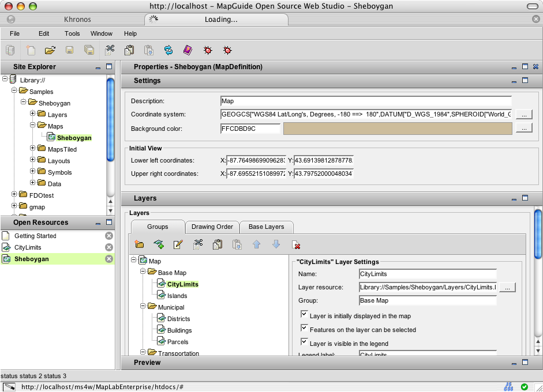The width and height of the screenshot is (543, 392).
Task: Toggle 'Features on the layer can be selected'
Action: click(304, 329)
